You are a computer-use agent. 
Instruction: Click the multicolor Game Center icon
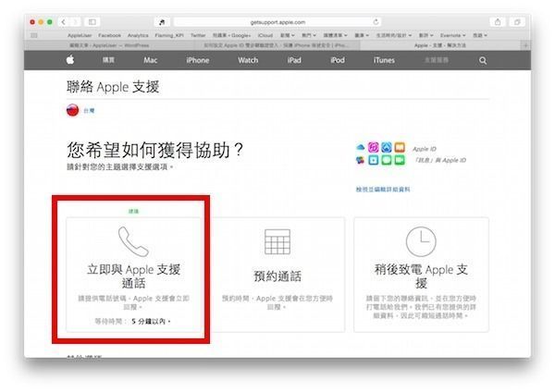tap(361, 160)
